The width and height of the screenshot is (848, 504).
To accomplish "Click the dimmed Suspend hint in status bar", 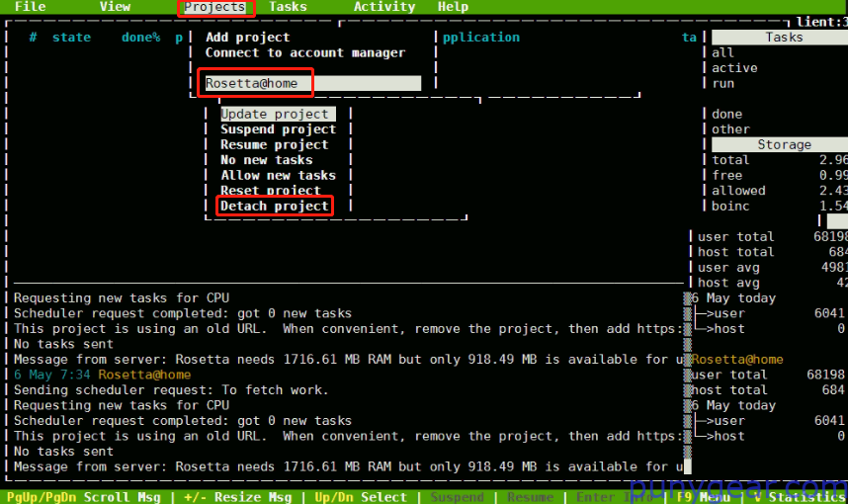I will click(457, 497).
